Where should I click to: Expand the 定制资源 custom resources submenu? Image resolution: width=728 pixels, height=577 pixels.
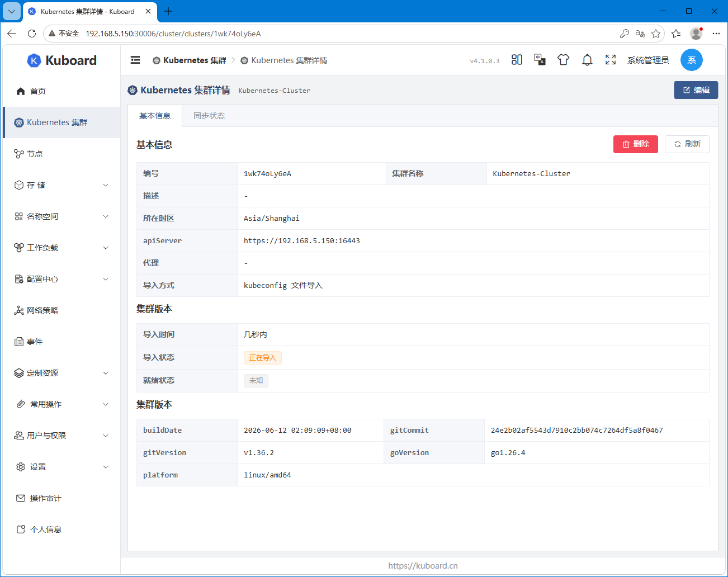[x=62, y=373]
